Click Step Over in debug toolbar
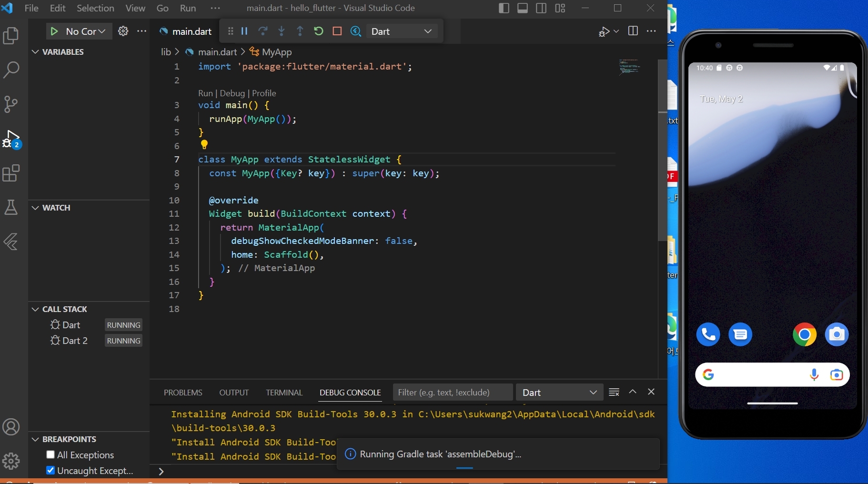Image resolution: width=868 pixels, height=484 pixels. (x=262, y=31)
